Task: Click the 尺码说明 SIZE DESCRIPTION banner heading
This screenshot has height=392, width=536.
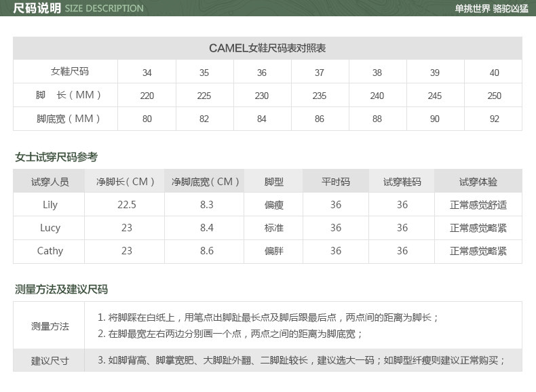Action: coord(78,8)
